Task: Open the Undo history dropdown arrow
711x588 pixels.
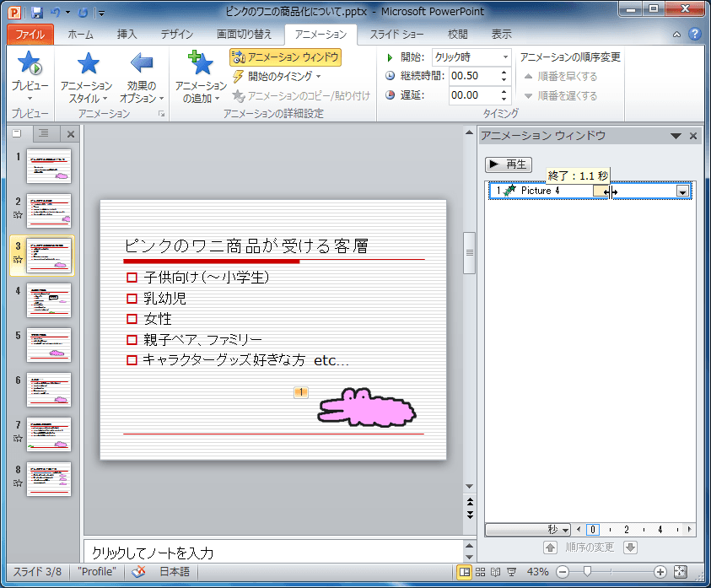Action: pyautogui.click(x=68, y=13)
